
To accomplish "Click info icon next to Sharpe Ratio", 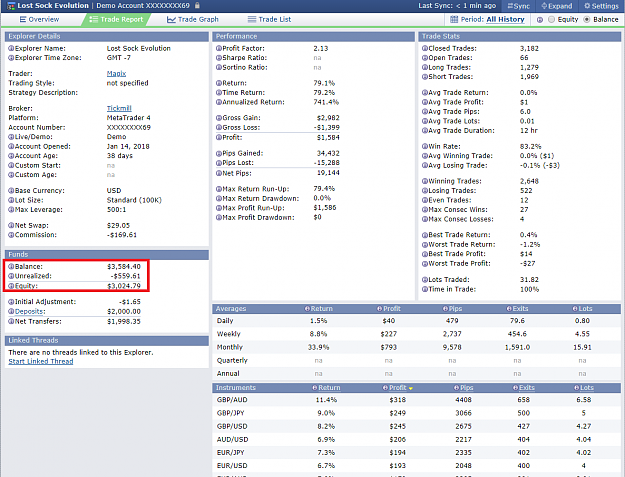I will pyautogui.click(x=219, y=58).
